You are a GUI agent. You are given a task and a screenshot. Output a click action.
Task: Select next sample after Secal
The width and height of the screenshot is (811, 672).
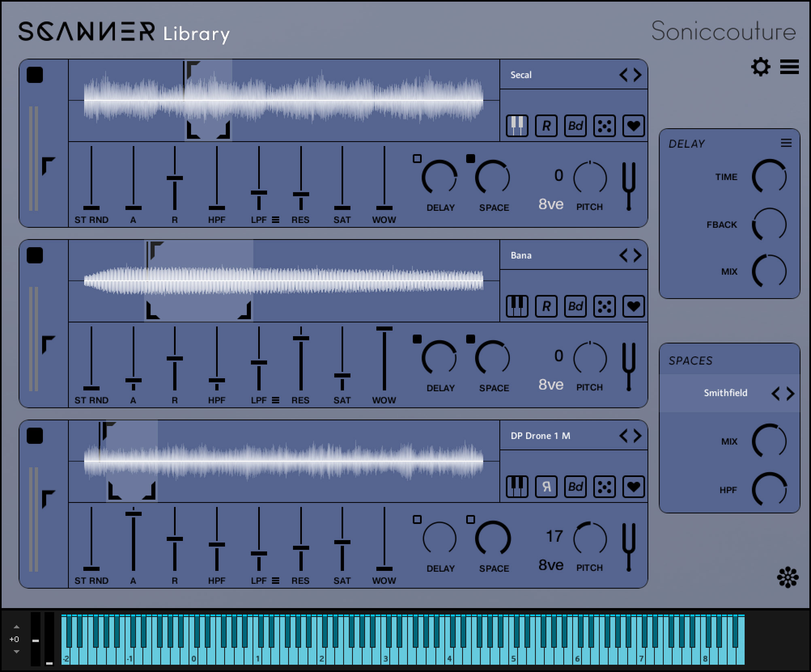point(638,75)
